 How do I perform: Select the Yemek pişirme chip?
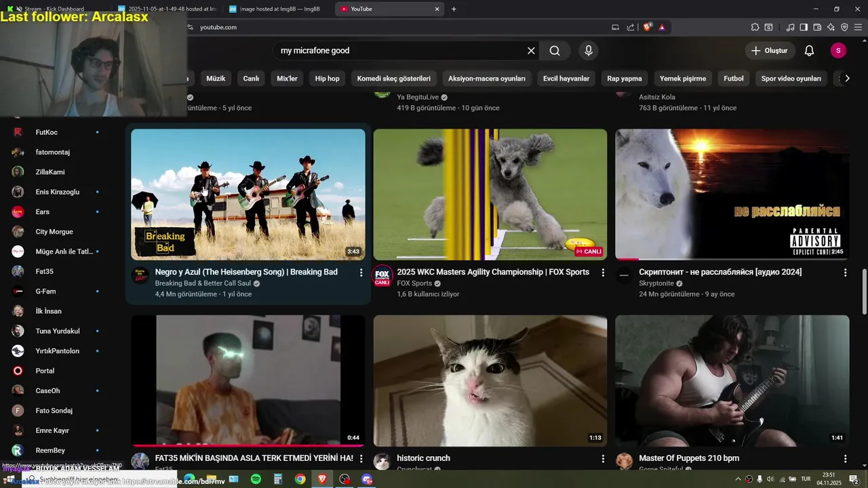point(683,79)
